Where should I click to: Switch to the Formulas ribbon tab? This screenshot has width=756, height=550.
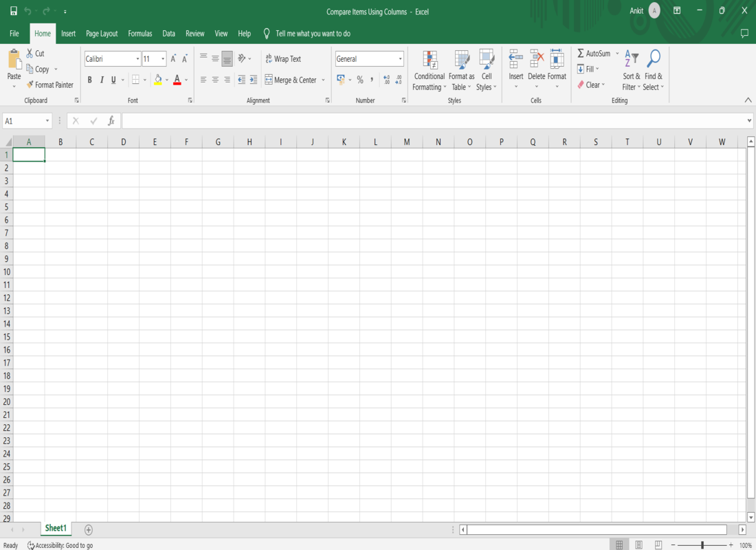[140, 33]
